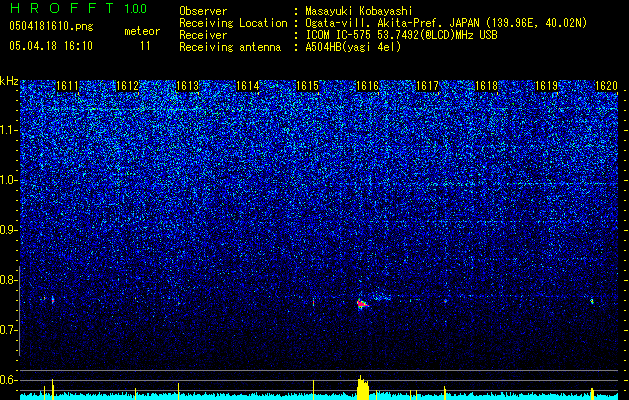Click the 1616 time marker
The image size is (629, 400).
(368, 86)
